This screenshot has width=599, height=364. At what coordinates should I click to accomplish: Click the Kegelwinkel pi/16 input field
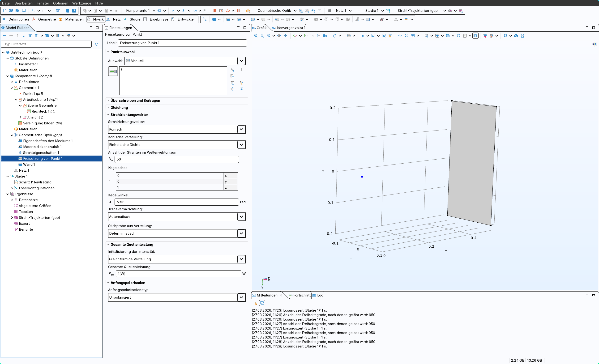tap(176, 202)
